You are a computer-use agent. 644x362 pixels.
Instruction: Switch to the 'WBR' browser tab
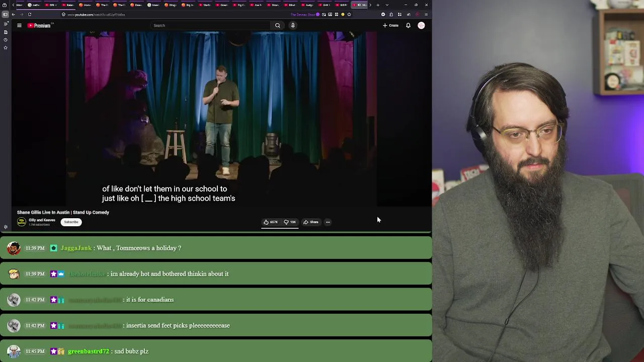(x=342, y=5)
